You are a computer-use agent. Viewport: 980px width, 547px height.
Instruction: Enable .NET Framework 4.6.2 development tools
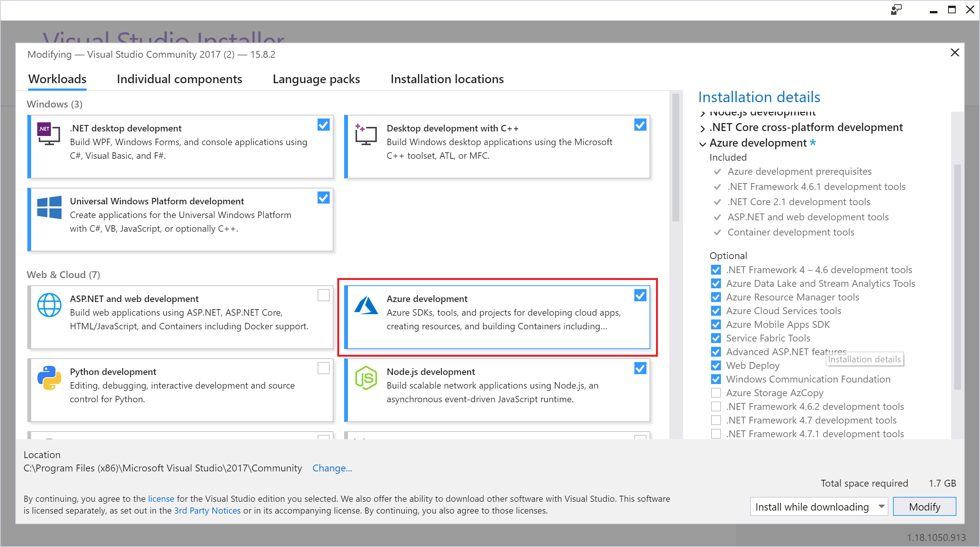pos(716,407)
